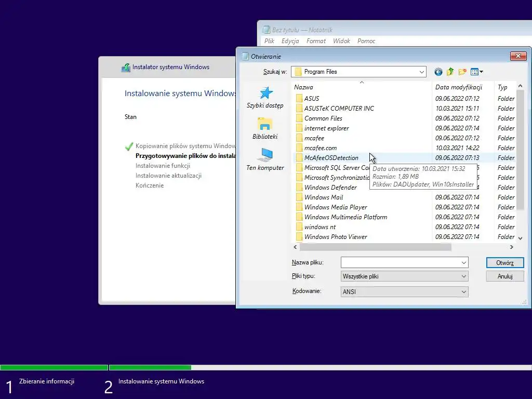The width and height of the screenshot is (532, 399).
Task: Click the horizontal scrollbar right arrow
Action: (x=512, y=247)
